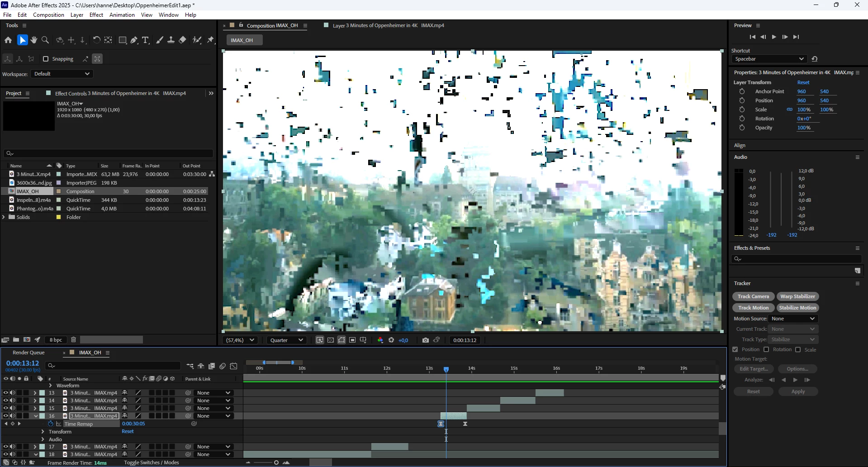Uncheck the Position checkbox in Tracker
Screen dimensions: 868x467
click(735, 350)
